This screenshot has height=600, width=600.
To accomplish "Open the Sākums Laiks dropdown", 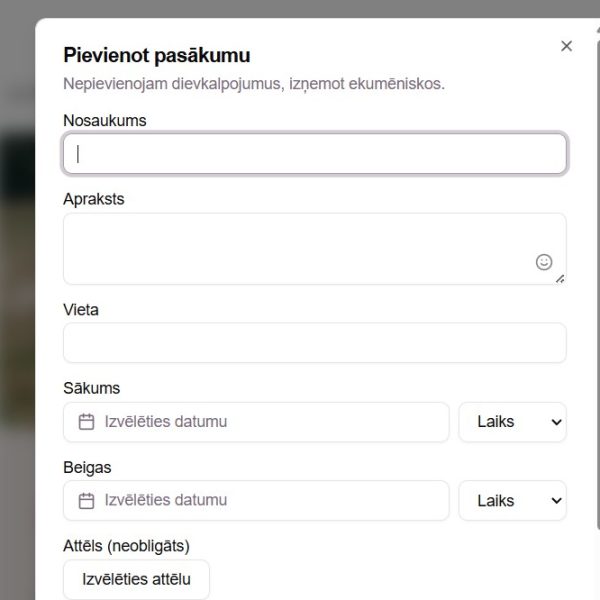I will coord(512,422).
